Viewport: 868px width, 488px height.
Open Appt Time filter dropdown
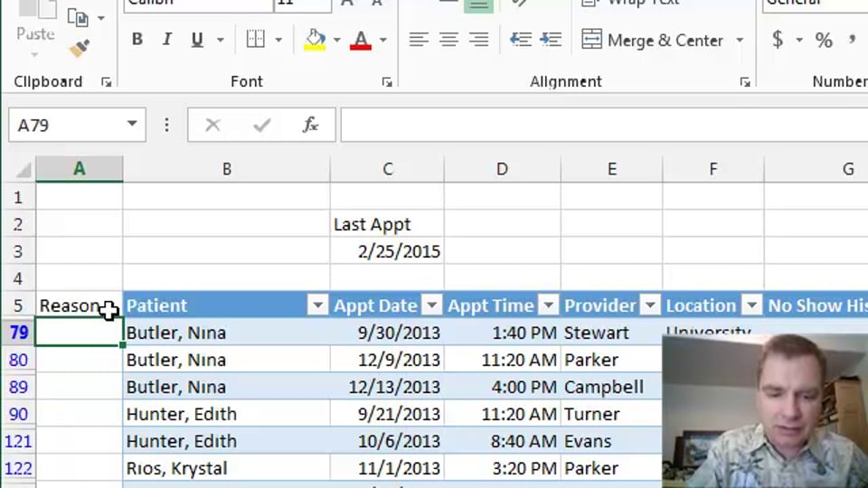(549, 305)
